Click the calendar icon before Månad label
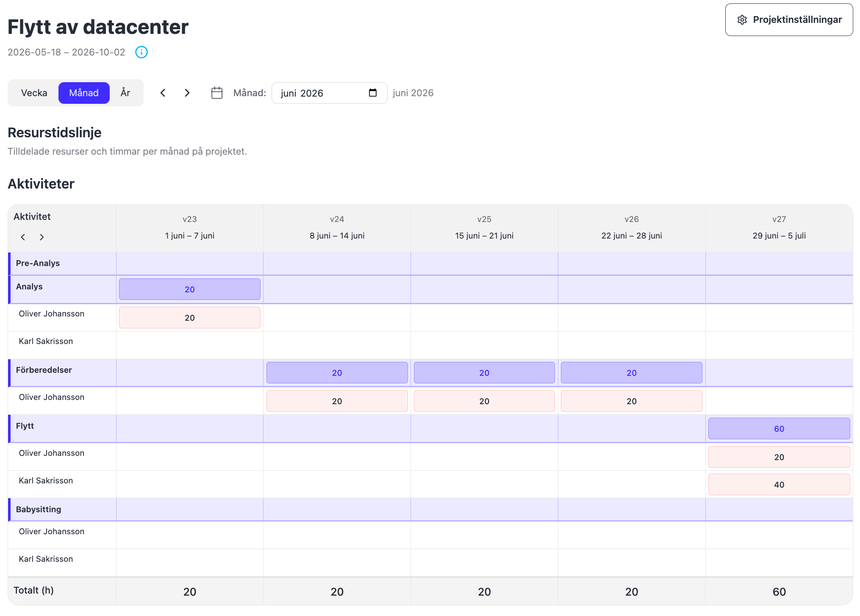The height and width of the screenshot is (616, 860). (216, 93)
